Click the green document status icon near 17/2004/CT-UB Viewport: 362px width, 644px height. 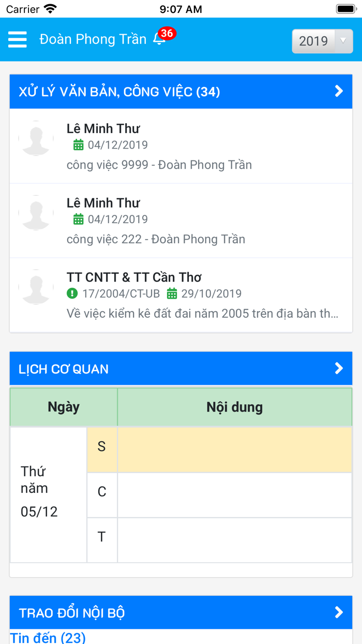[72, 294]
